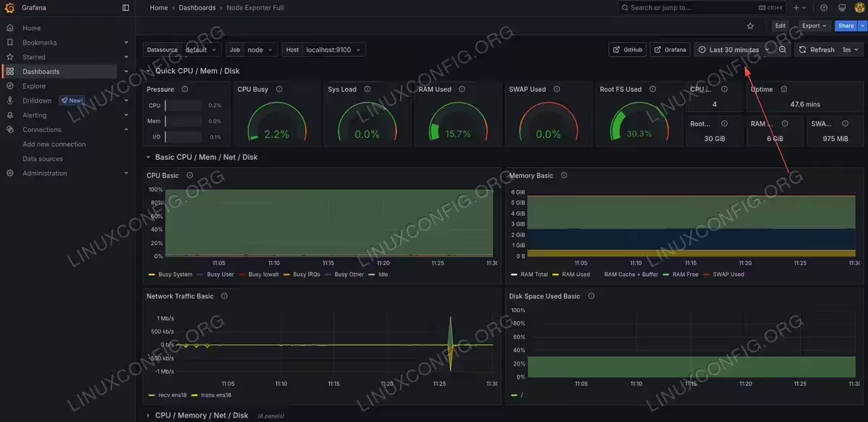Screen dimensions: 868x422
Task: Show info for the RAM Used panel
Action: pos(462,90)
